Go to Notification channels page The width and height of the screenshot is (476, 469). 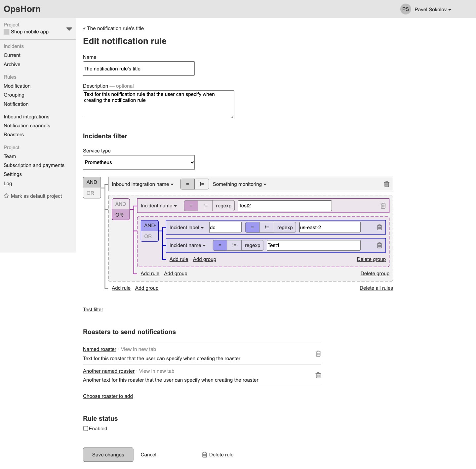pos(27,126)
